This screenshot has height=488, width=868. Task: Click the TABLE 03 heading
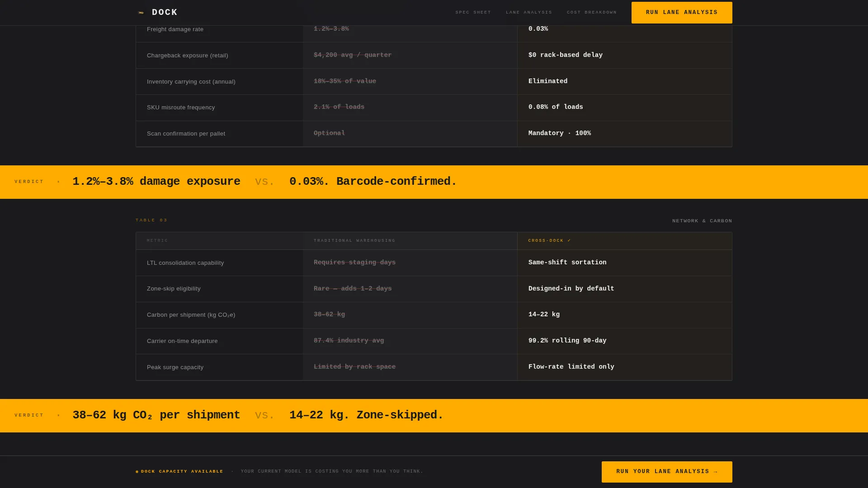[151, 221]
